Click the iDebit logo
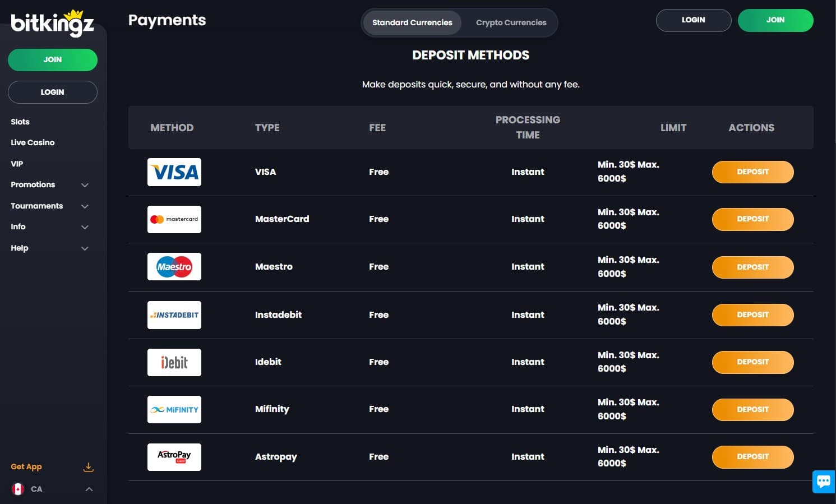This screenshot has height=504, width=836. 174,362
